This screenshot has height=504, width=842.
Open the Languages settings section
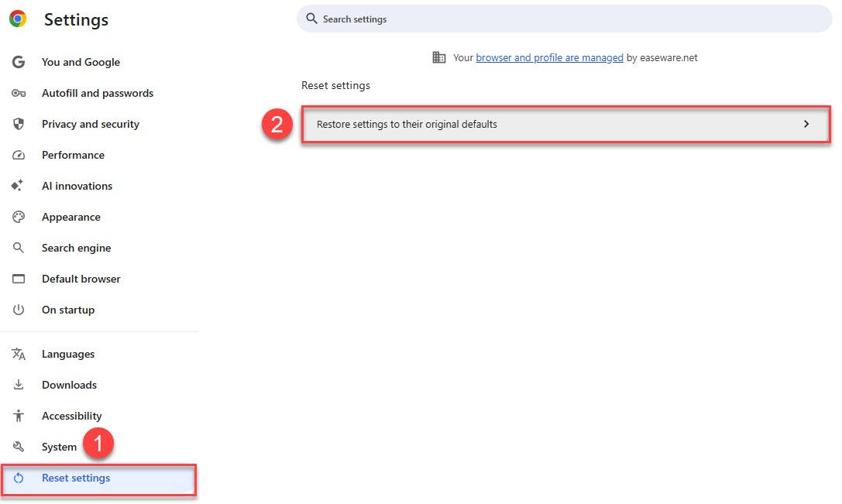pos(68,354)
